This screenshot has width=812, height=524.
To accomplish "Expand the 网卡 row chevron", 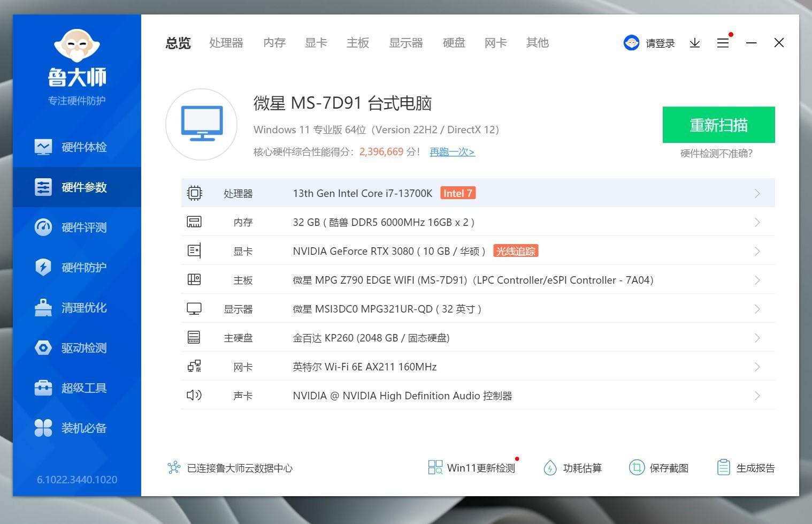I will point(757,367).
